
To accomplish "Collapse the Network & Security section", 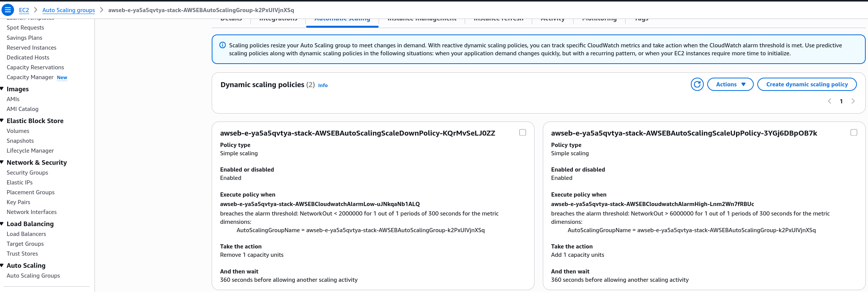I will pyautogui.click(x=2, y=162).
